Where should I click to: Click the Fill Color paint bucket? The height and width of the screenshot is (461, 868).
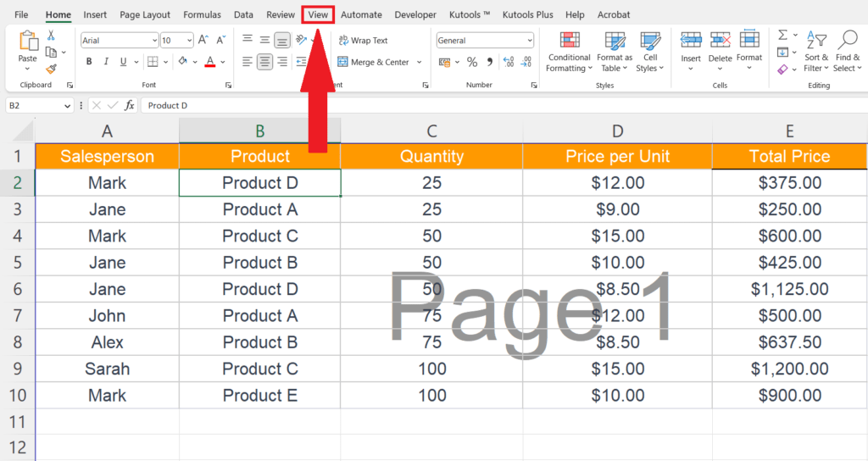[183, 62]
